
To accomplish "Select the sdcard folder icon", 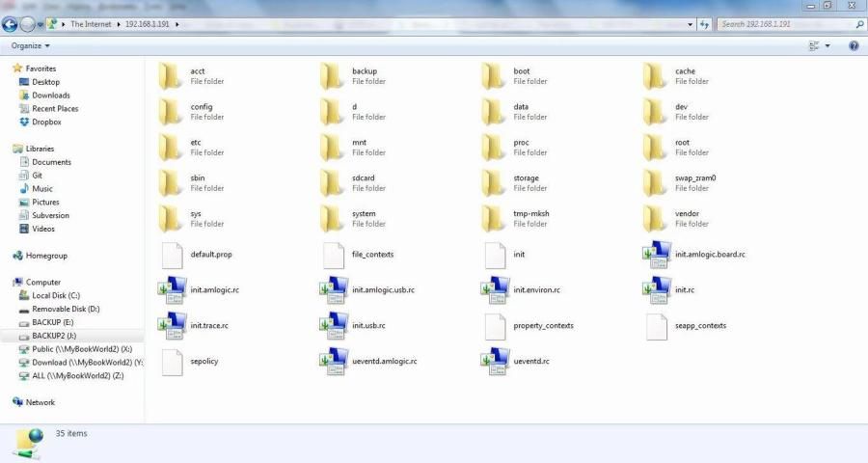I will click(x=333, y=182).
